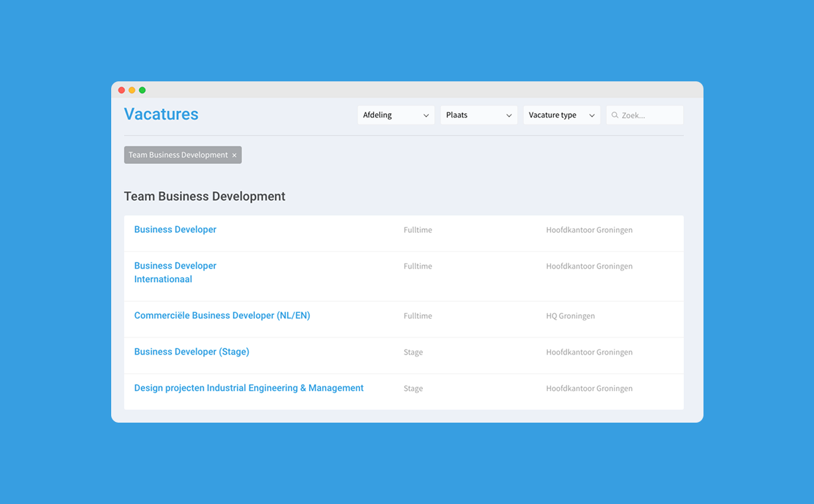The image size is (814, 504).
Task: Open the Plaats dropdown
Action: tap(478, 115)
